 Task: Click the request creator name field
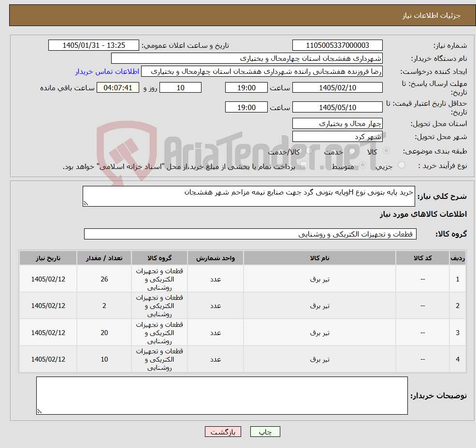tap(261, 71)
